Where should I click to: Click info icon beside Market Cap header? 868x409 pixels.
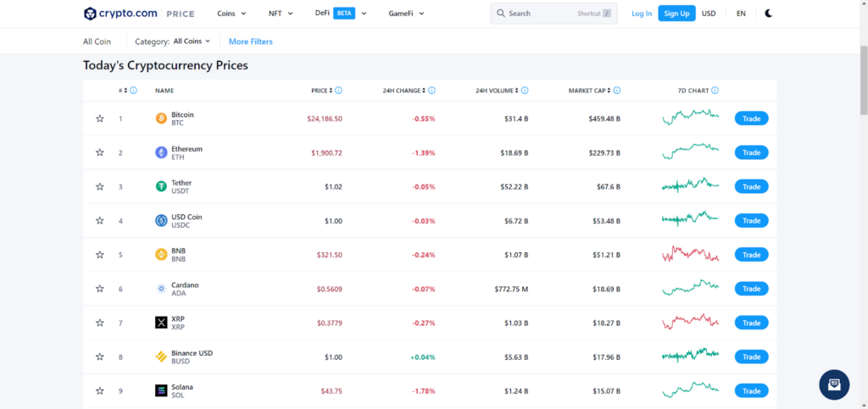tap(617, 91)
